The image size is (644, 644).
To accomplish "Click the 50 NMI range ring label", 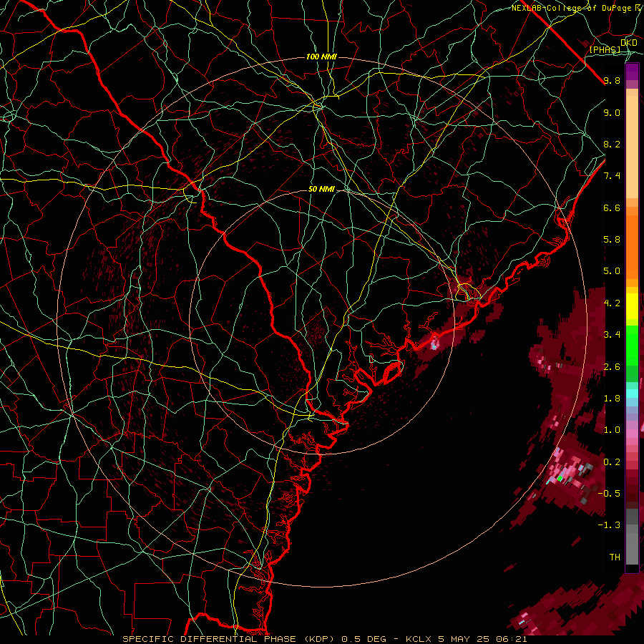I will click(x=321, y=189).
